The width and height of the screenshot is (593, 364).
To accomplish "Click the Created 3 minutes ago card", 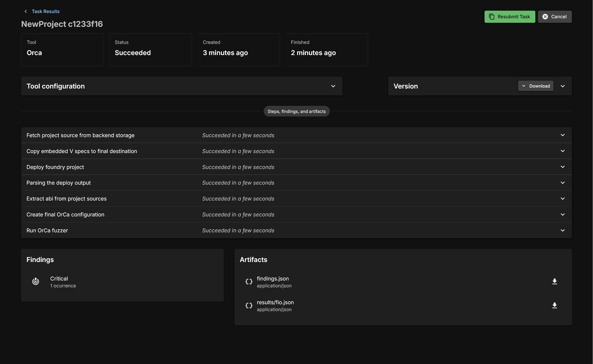I will coord(238,50).
